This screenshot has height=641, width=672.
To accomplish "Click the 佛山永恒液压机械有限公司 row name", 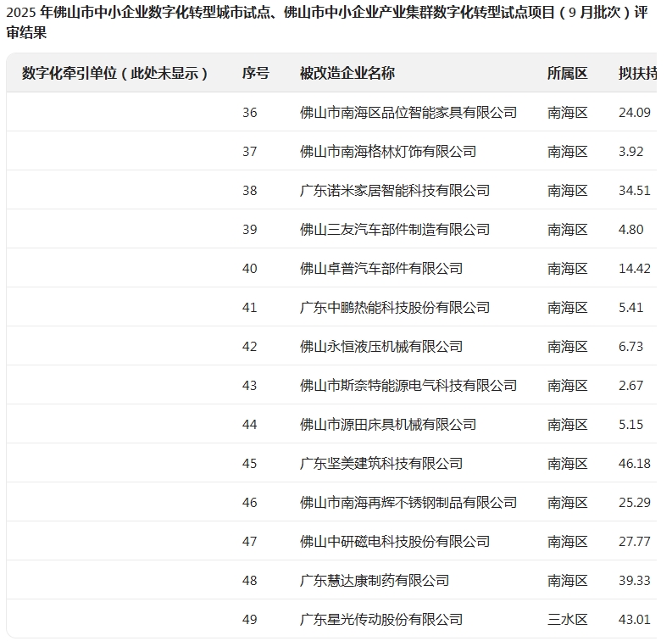I will (381, 346).
